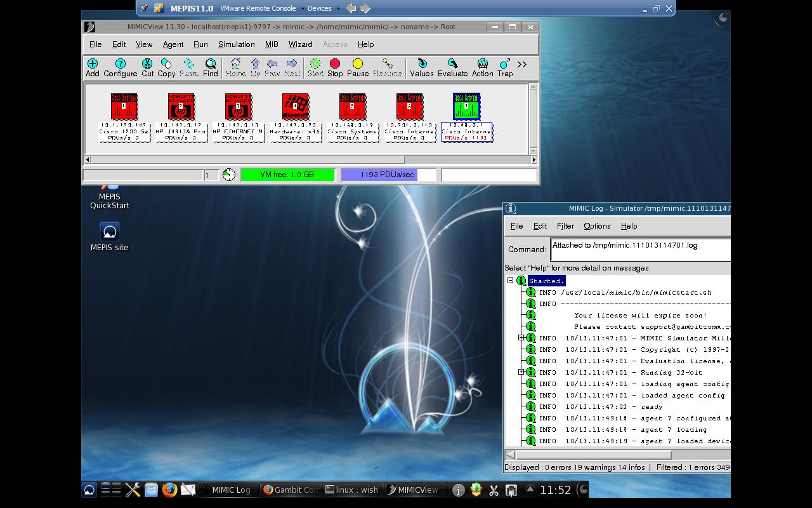Expand the toolbar overflow chevron
This screenshot has height=508, width=812.
[x=522, y=64]
